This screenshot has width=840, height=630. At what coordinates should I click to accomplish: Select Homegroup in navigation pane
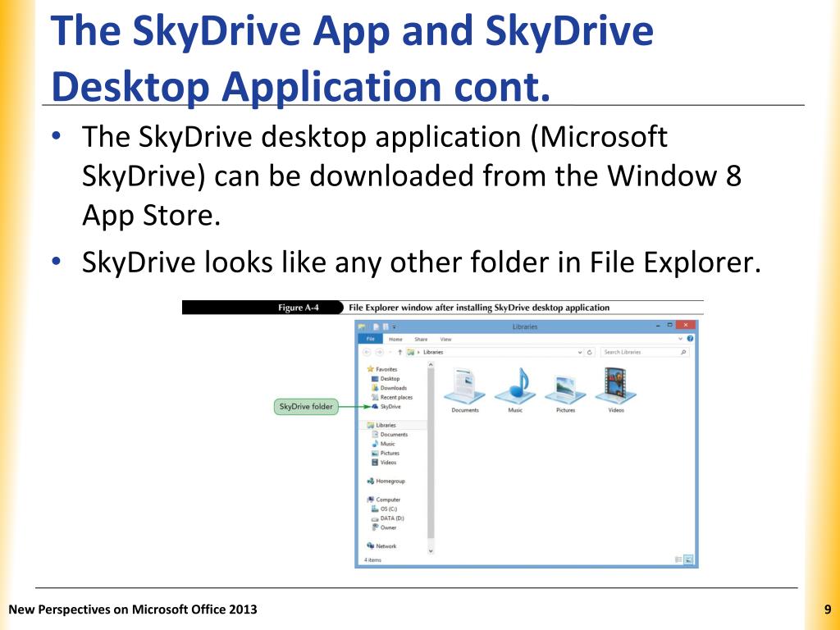click(x=386, y=481)
